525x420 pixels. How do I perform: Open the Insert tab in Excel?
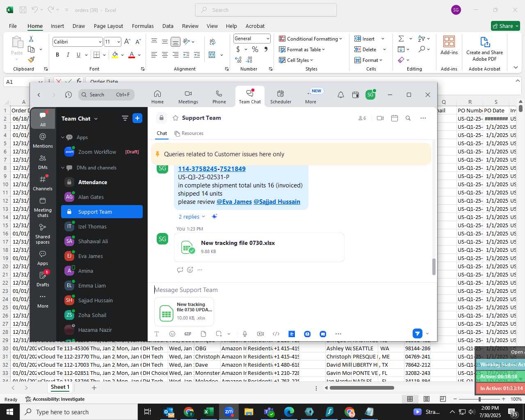coord(57,26)
